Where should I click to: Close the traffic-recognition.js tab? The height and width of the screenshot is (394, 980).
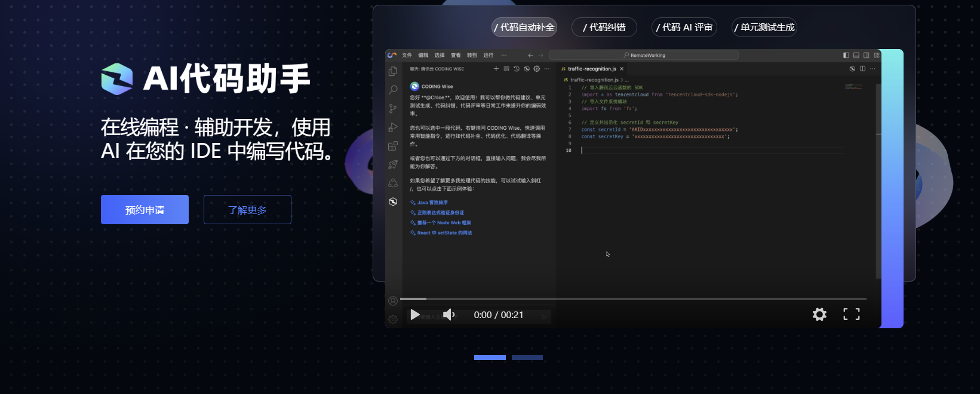(622, 69)
